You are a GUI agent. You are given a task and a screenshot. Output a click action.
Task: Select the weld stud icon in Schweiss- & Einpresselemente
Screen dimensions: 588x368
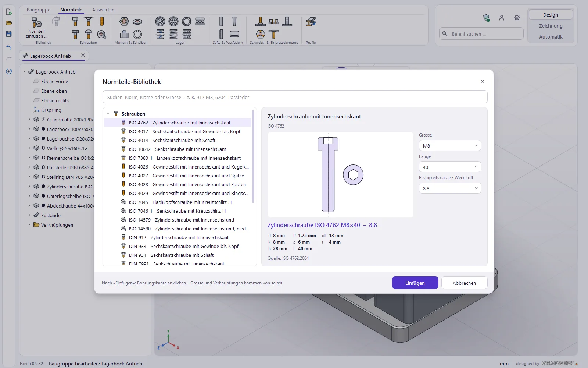pos(260,21)
